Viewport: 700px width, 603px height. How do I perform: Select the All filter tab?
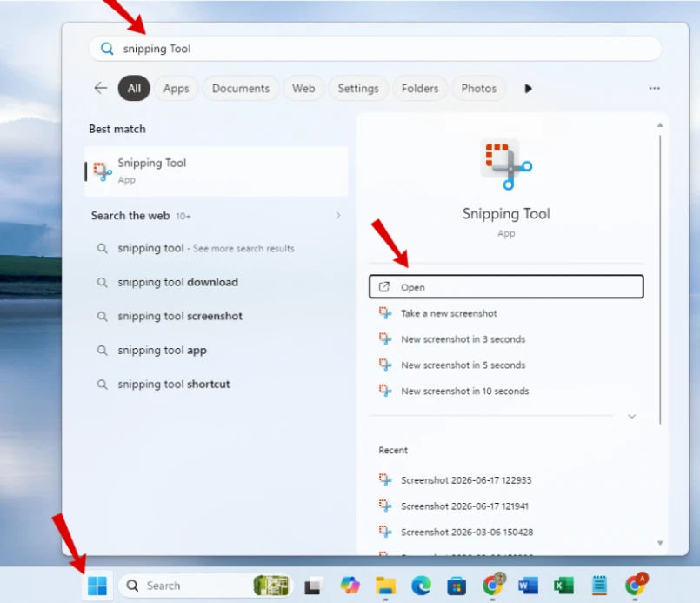click(x=134, y=89)
